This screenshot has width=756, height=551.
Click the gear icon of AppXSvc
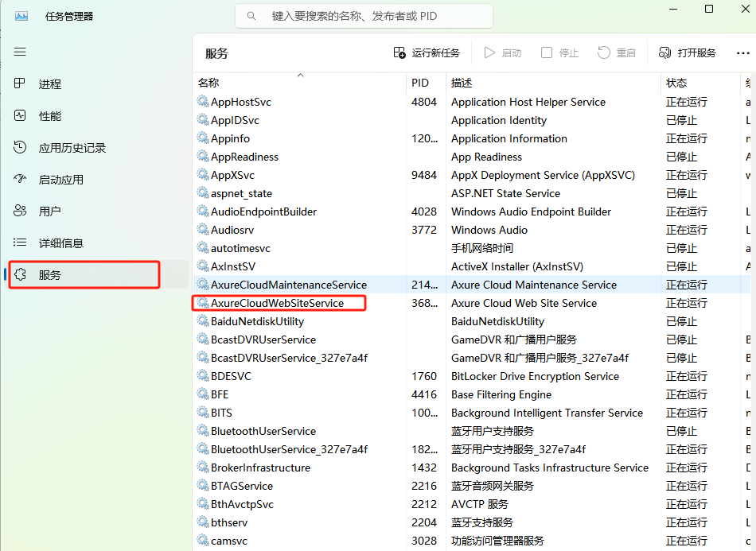coord(203,175)
